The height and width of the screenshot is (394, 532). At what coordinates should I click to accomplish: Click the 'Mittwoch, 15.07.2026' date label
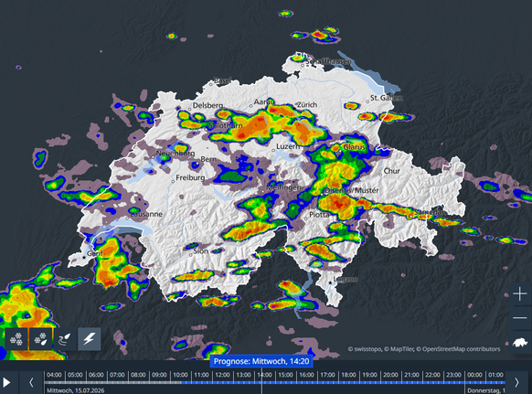[x=76, y=390]
